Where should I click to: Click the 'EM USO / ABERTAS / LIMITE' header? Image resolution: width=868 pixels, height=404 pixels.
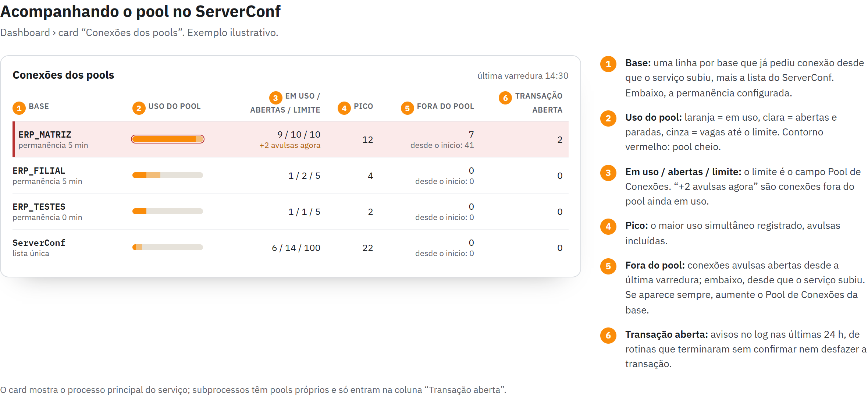coord(285,103)
